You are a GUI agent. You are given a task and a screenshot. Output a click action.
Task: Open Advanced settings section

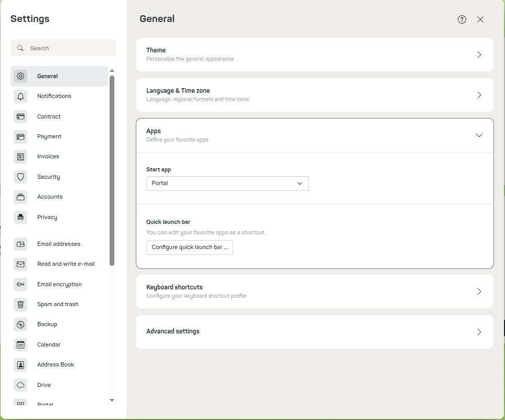click(x=315, y=332)
